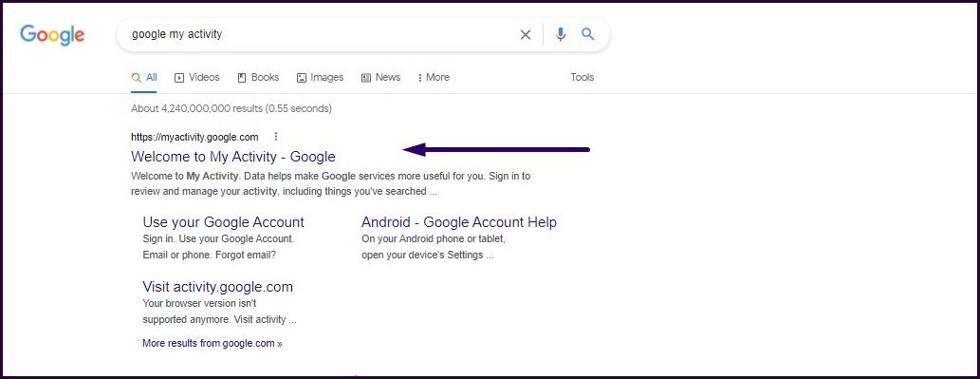The width and height of the screenshot is (980, 379).
Task: Open the Use your Google Account link
Action: [223, 222]
